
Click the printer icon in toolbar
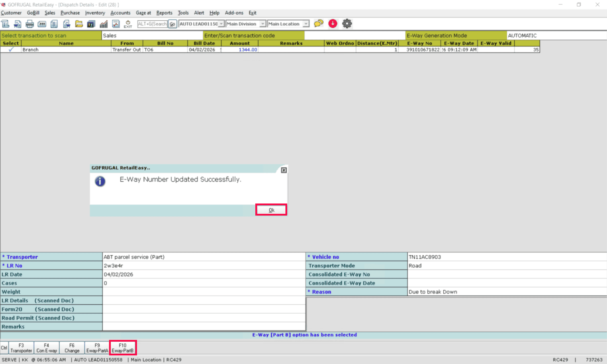click(30, 24)
